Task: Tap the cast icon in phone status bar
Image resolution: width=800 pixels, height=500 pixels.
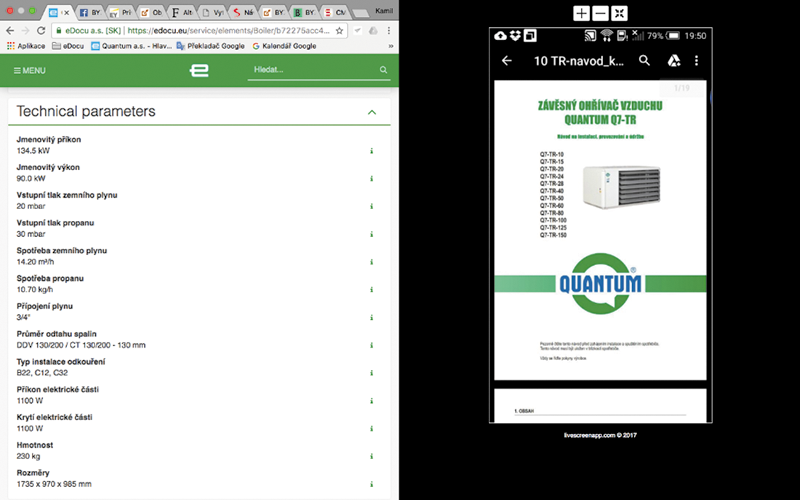Action: click(x=590, y=36)
